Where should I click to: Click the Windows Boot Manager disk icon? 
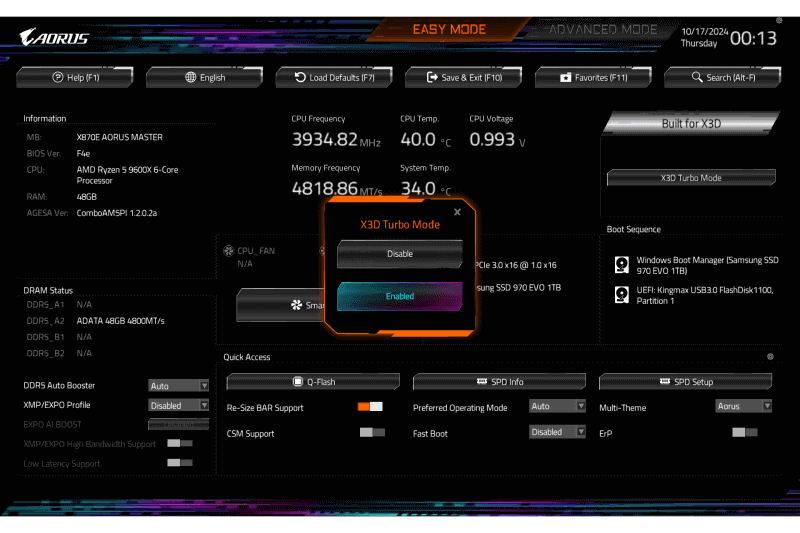pos(622,265)
